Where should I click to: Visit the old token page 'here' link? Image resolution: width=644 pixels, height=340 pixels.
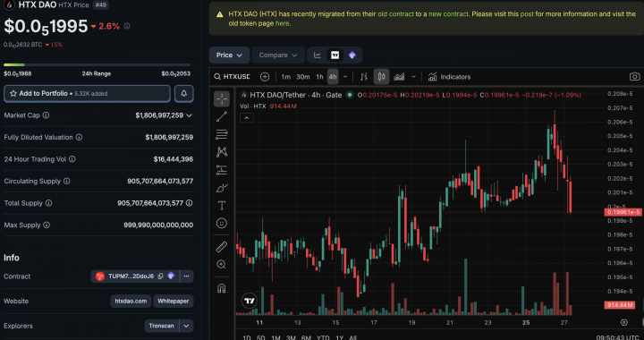(282, 23)
